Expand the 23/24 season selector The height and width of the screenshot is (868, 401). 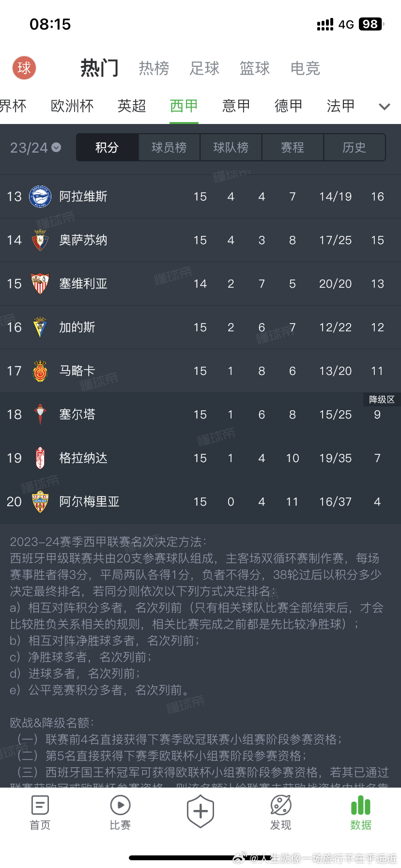(35, 147)
